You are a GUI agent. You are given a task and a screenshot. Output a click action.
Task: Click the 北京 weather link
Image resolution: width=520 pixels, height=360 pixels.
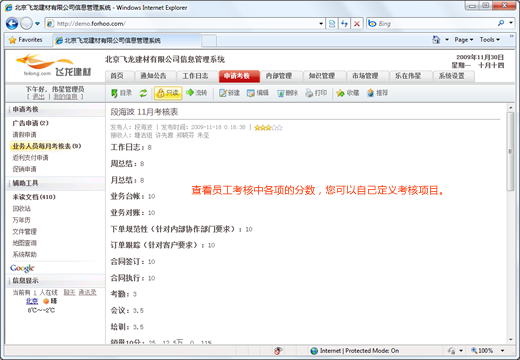[32, 301]
